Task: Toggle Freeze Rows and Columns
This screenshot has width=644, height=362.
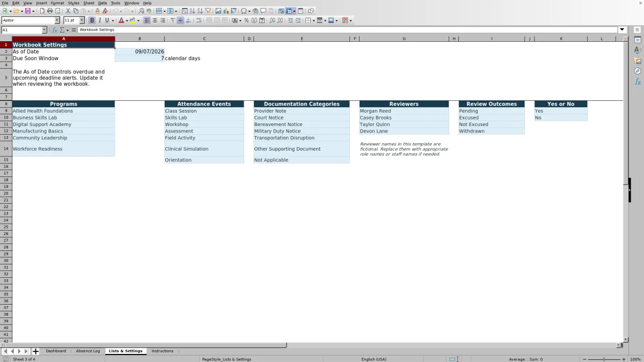Action: (x=289, y=11)
